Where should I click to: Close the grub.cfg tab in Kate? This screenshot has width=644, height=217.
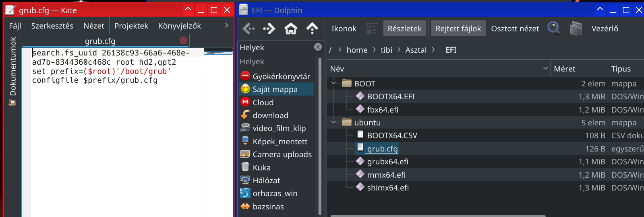(x=183, y=41)
